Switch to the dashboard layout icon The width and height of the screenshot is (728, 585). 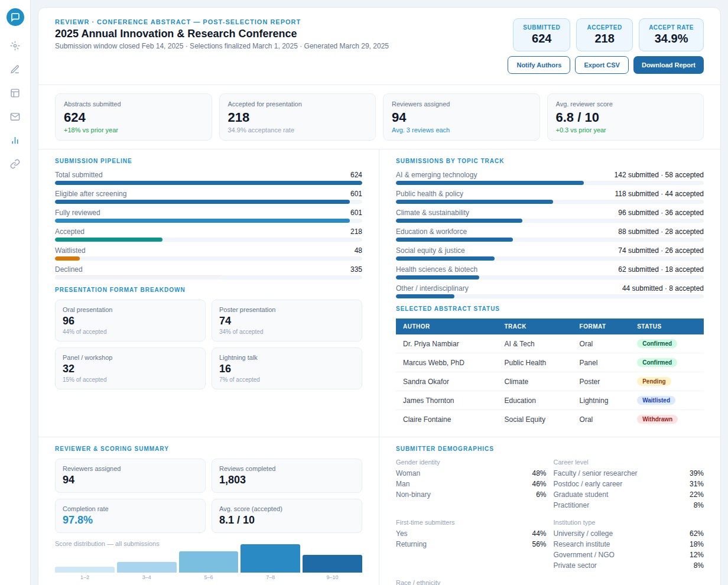[15, 93]
